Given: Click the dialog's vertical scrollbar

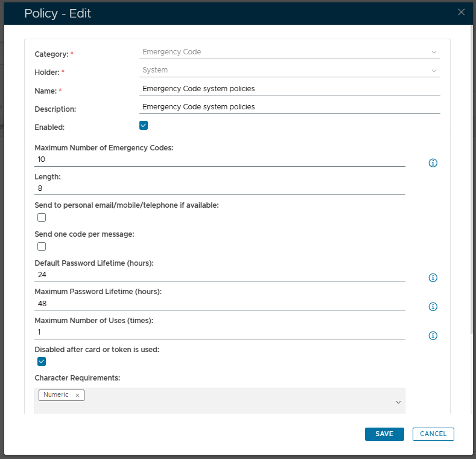Looking at the screenshot, I should pyautogui.click(x=472, y=181).
